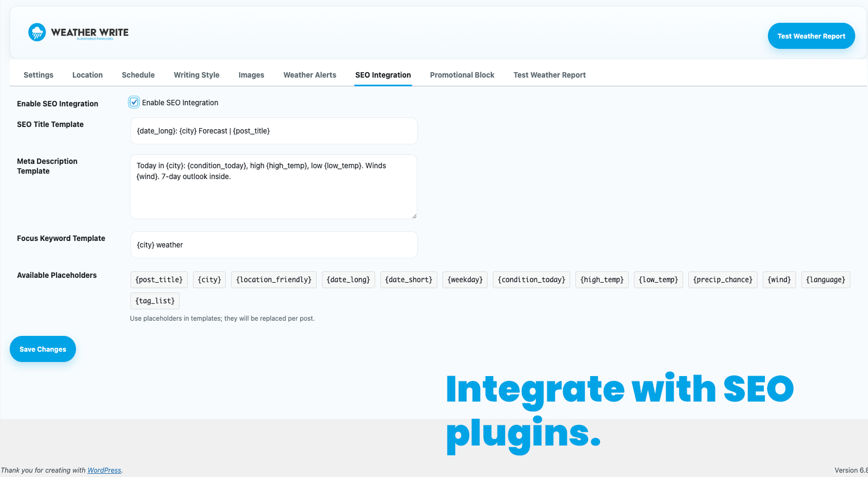Click the Enable SEO Integration row label
The image size is (868, 477).
58,104
